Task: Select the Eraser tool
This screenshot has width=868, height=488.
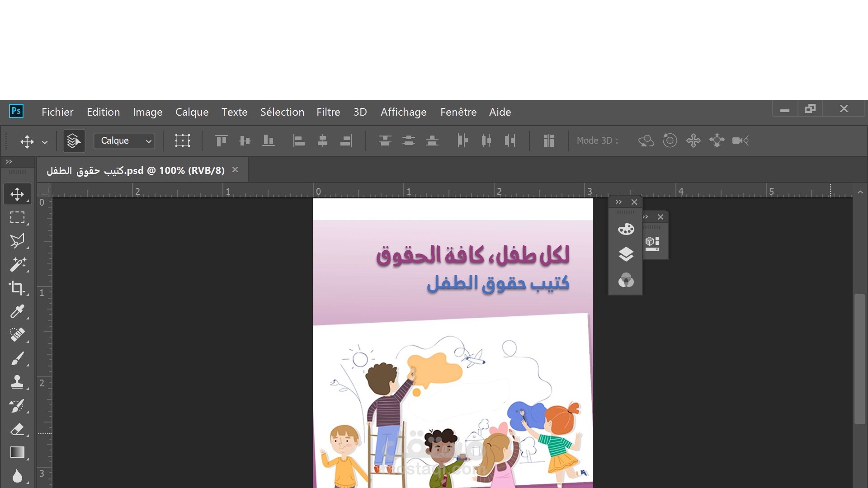Action: [17, 429]
